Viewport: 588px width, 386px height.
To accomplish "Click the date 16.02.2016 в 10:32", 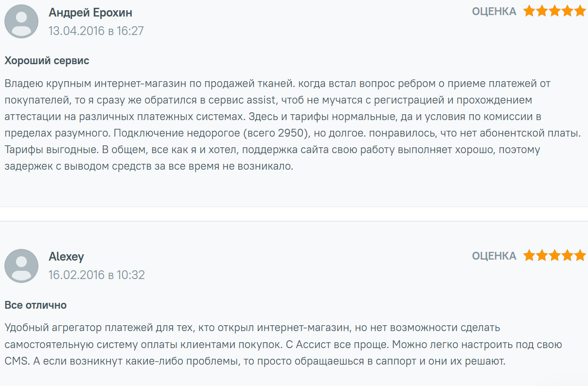I will [x=96, y=275].
